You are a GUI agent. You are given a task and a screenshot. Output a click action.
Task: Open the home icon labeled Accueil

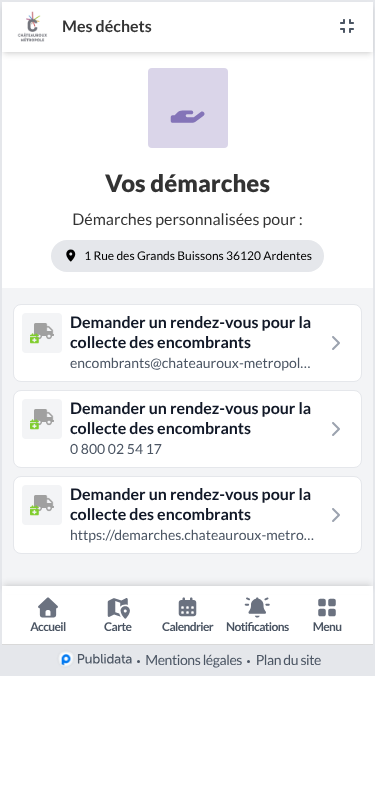point(48,607)
